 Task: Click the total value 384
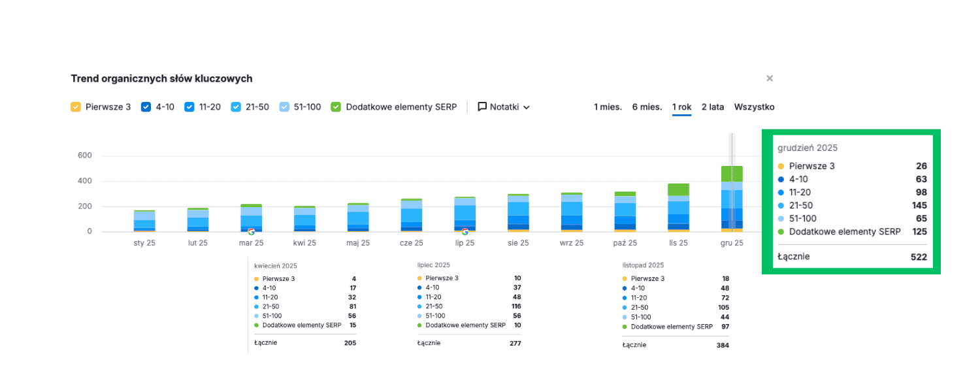[x=723, y=345]
